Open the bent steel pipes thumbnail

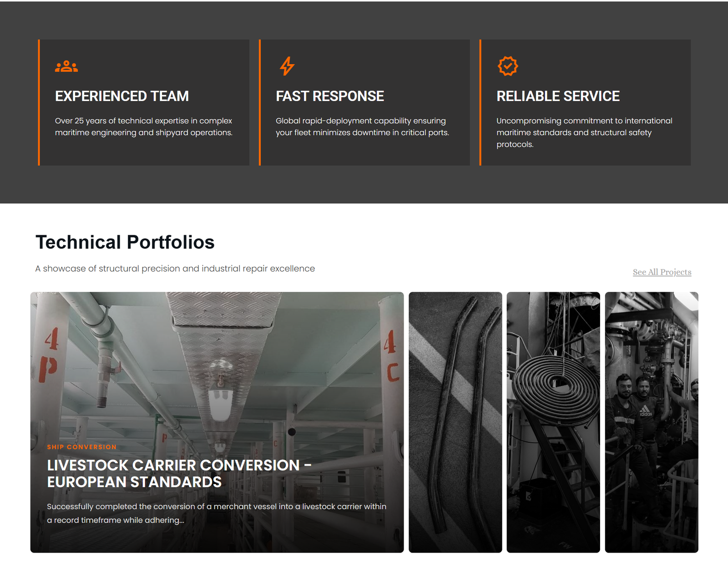pyautogui.click(x=455, y=422)
